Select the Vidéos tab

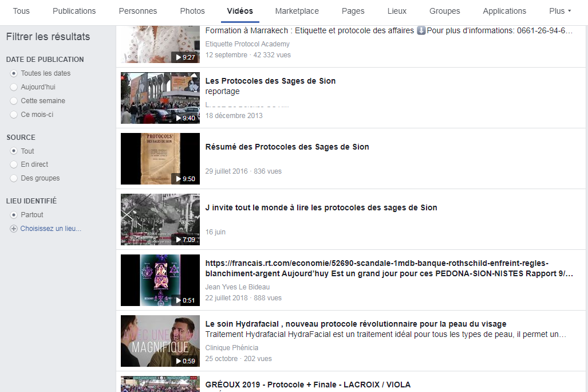click(240, 11)
